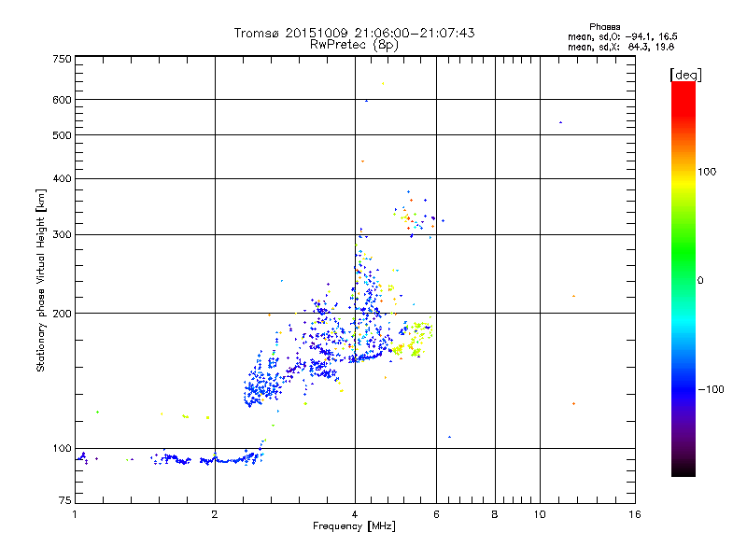Click the x-axis '2' frequency tick label
The image size is (747, 560).
(215, 514)
